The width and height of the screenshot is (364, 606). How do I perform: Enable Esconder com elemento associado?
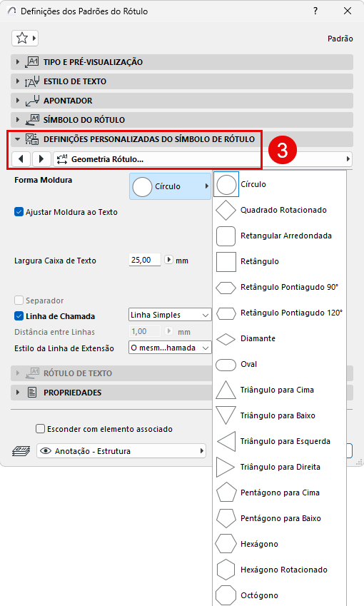click(x=40, y=429)
